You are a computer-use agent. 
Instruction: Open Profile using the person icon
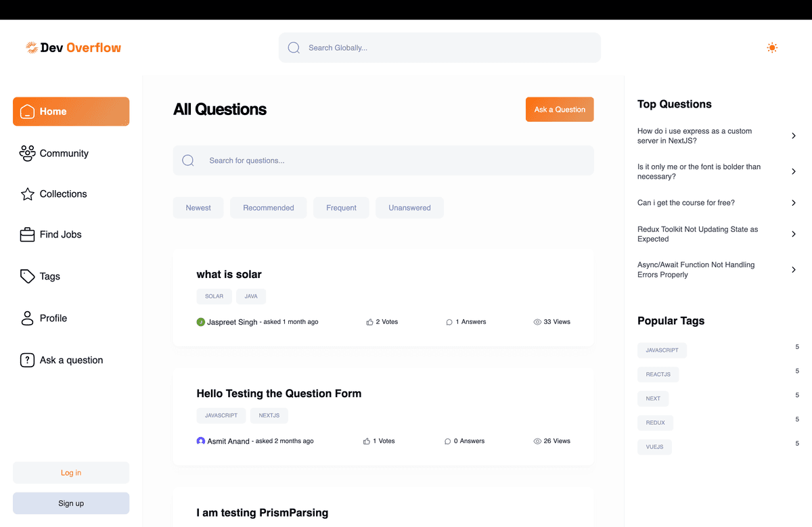[27, 318]
